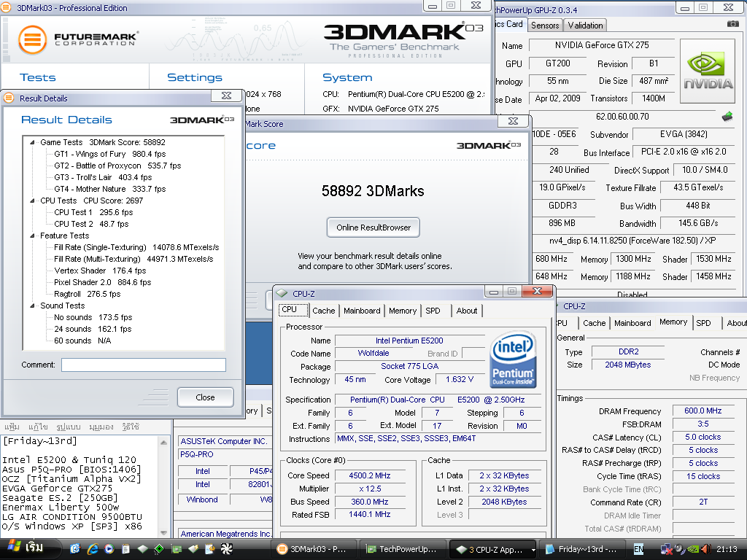The width and height of the screenshot is (747, 560).
Task: Collapse the CPU Tests tree node
Action: point(33,201)
